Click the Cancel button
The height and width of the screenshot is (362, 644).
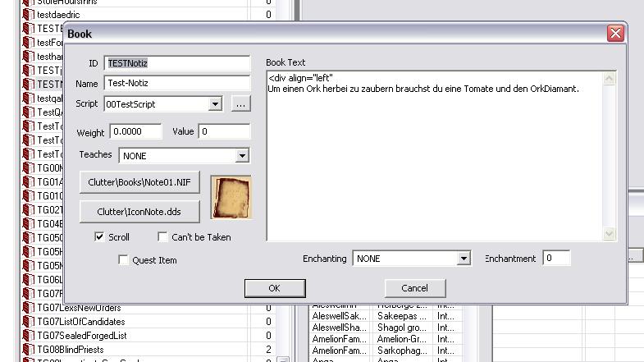(x=415, y=288)
